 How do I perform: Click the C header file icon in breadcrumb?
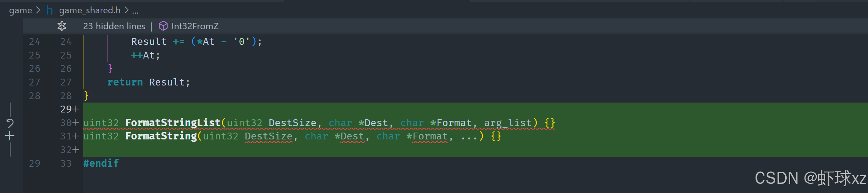point(49,10)
